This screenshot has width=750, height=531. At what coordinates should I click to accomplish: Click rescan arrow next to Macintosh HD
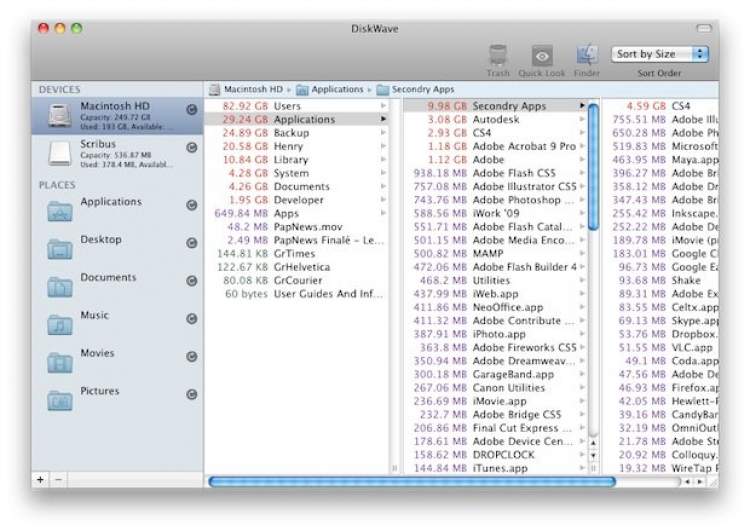[x=192, y=109]
